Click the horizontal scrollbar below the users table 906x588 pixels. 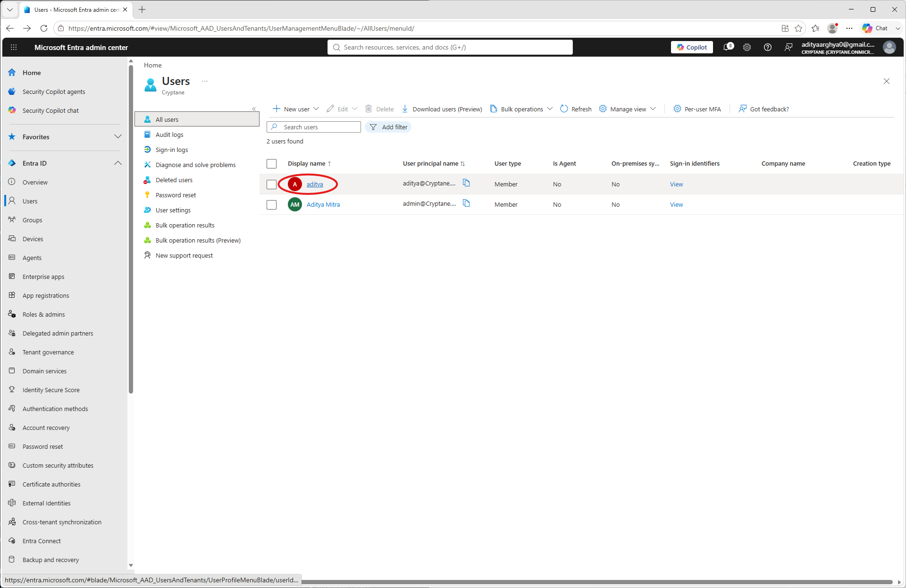pyautogui.click(x=597, y=582)
